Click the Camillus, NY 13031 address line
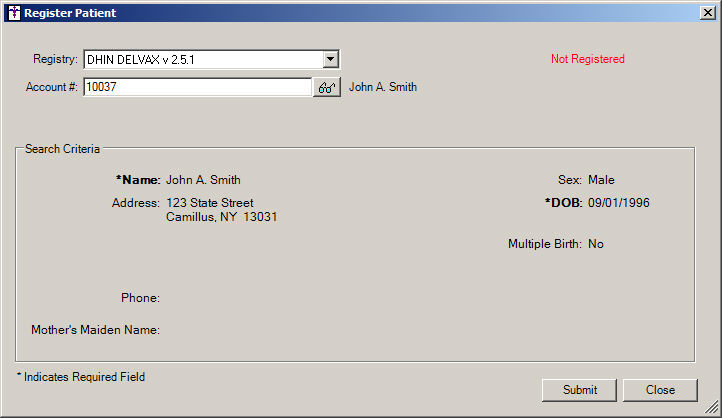The width and height of the screenshot is (722, 418). 221,217
